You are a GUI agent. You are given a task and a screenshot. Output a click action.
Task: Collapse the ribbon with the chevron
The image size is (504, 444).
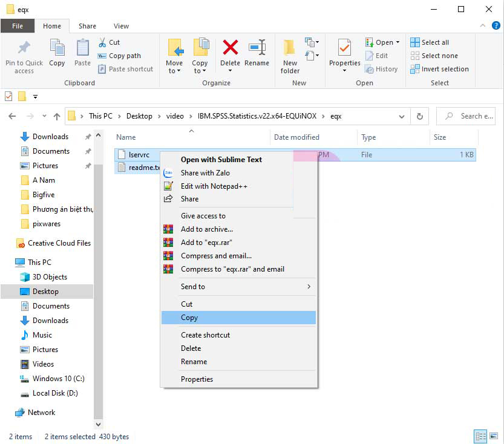coord(482,25)
